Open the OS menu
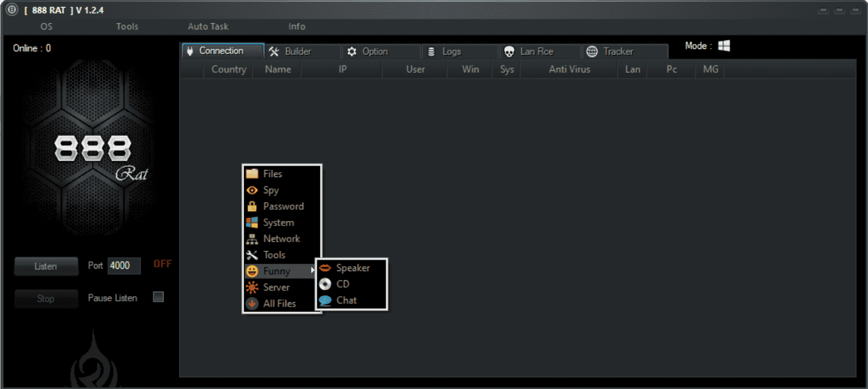Viewport: 868px width, 389px height. (46, 26)
